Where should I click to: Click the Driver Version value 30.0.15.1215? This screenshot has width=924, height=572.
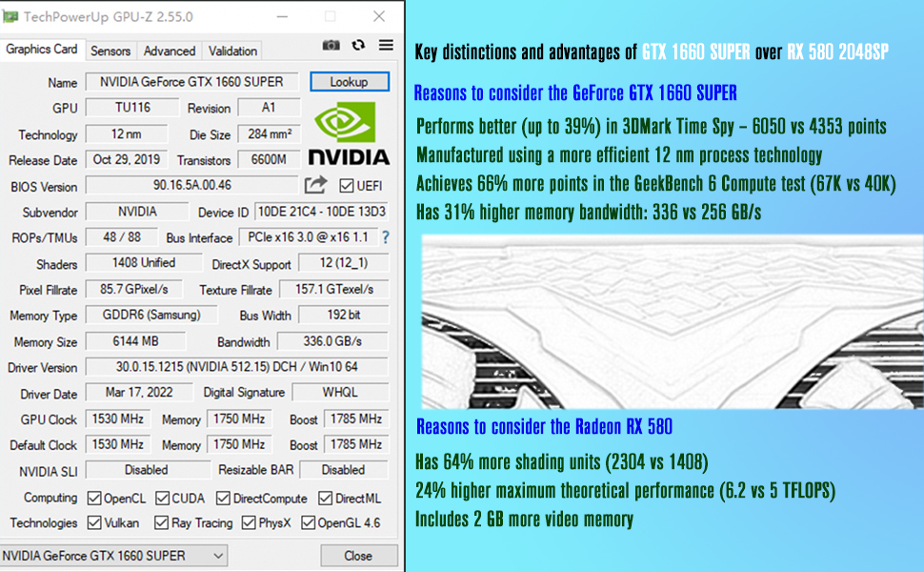click(237, 367)
